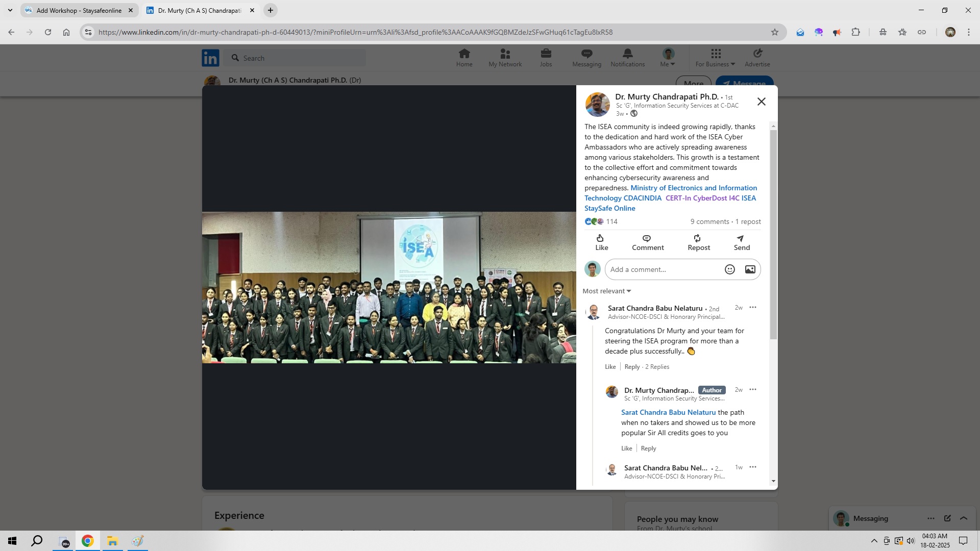Viewport: 980px width, 551px height.
Task: Switch to Add Workshop - Staysafeonline tab
Action: [79, 10]
